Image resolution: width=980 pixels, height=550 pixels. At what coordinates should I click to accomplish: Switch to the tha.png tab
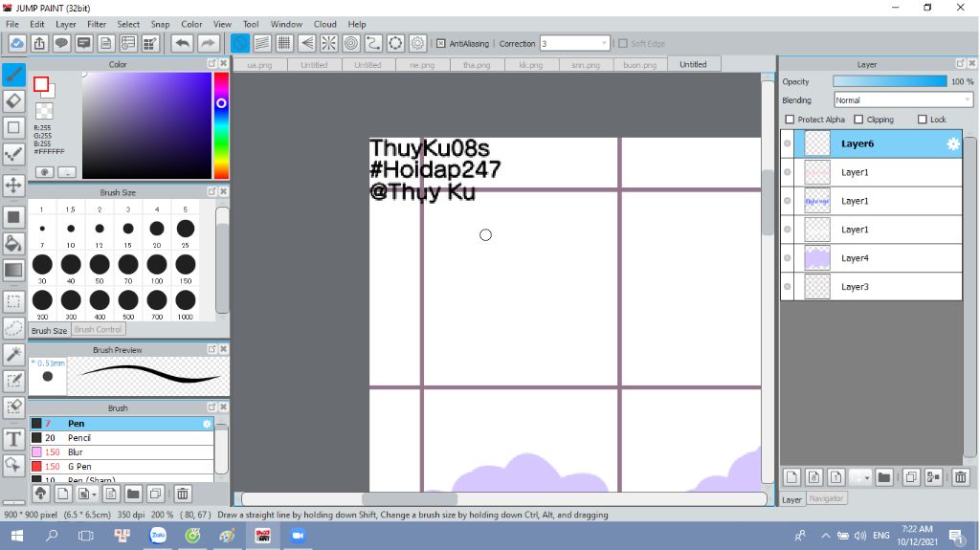477,64
